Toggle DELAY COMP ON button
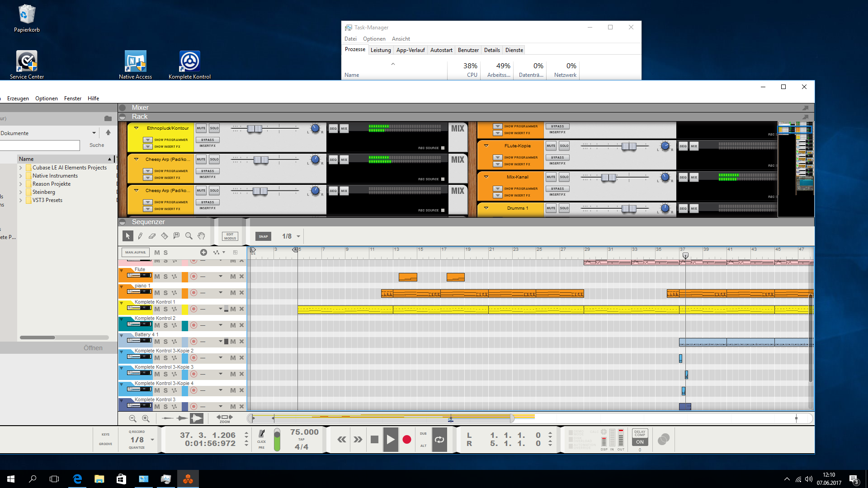 (x=640, y=438)
